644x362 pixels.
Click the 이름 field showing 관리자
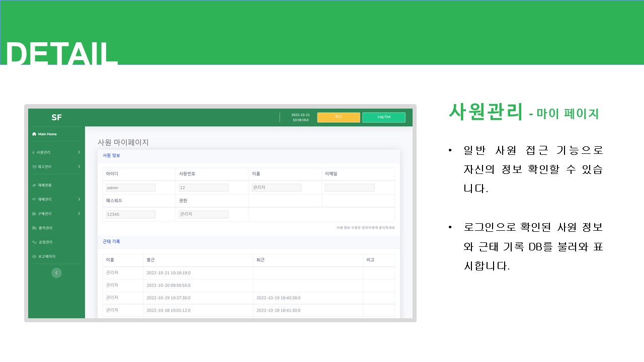tap(276, 188)
